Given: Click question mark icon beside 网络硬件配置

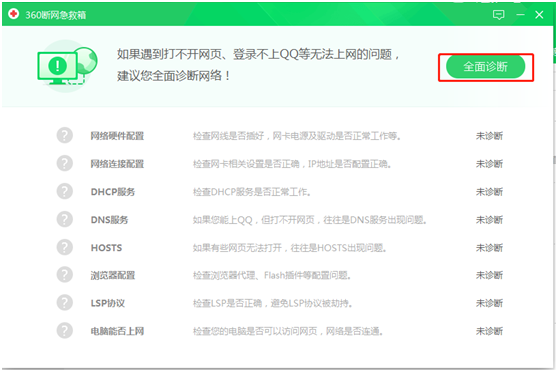Looking at the screenshot, I should pos(65,135).
